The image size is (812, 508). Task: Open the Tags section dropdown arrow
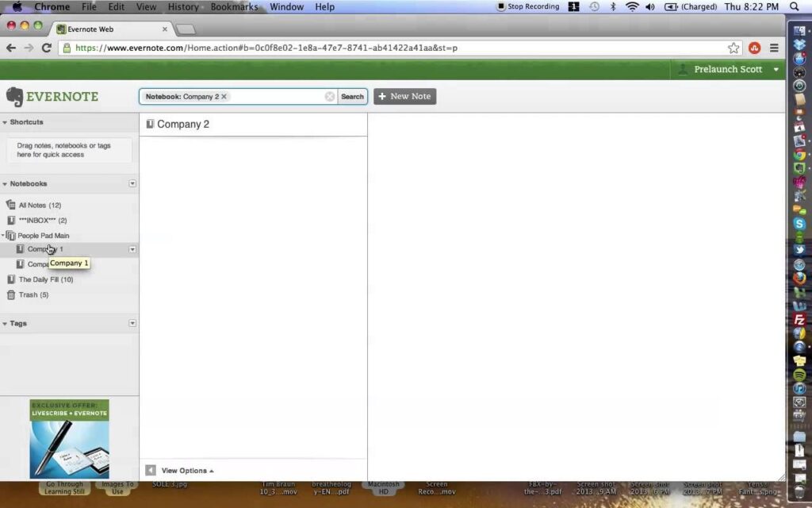(132, 323)
